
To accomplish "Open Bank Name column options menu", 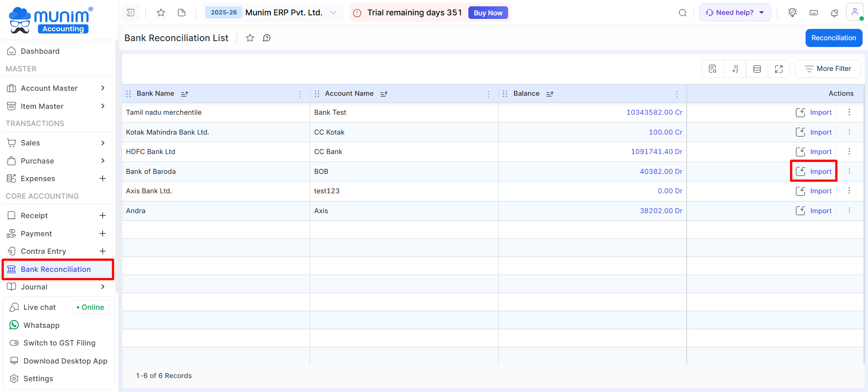I will pos(300,94).
